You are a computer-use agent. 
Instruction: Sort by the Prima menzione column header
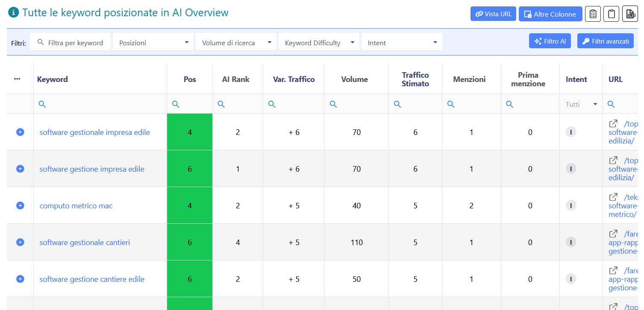[528, 79]
